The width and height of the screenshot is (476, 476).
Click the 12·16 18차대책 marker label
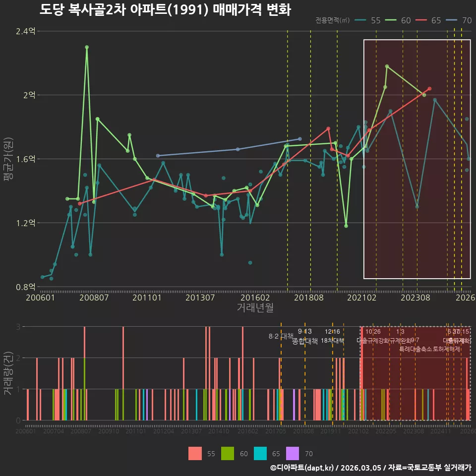pyautogui.click(x=332, y=336)
